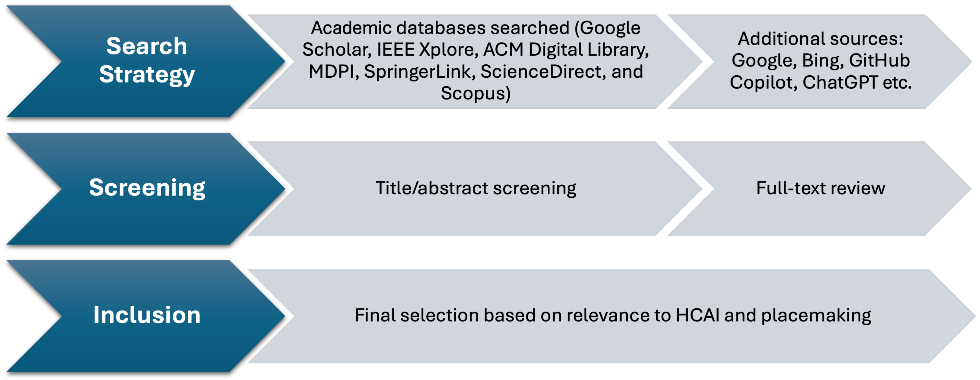980x380 pixels.
Task: Click the word placemaking
Action: 816,315
